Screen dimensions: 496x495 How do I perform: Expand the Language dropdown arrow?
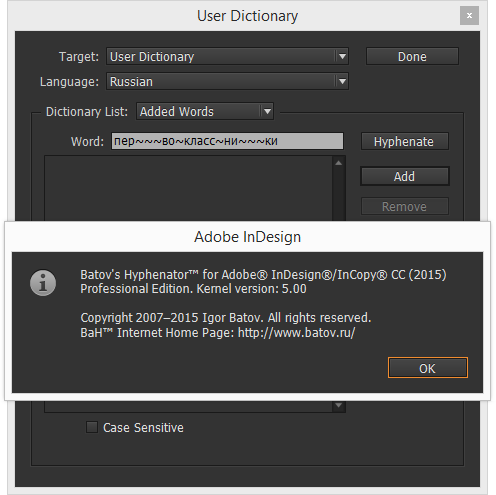342,81
